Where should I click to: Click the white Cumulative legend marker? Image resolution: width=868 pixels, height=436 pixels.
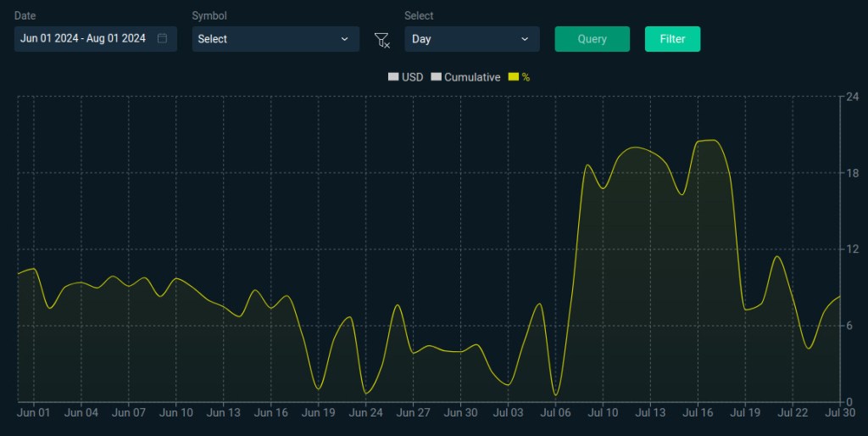pyautogui.click(x=436, y=77)
